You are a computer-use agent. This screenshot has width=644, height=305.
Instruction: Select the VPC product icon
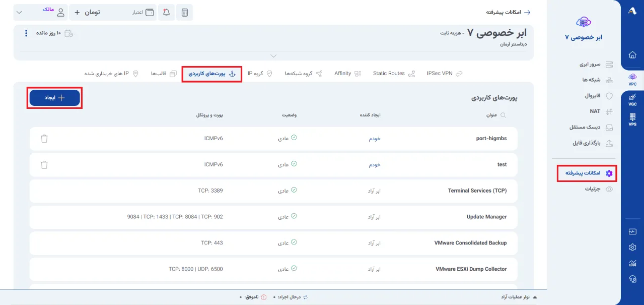(632, 80)
